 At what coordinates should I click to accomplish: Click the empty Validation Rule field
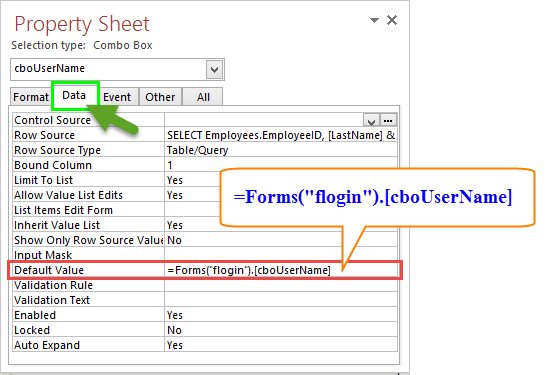pyautogui.click(x=281, y=285)
